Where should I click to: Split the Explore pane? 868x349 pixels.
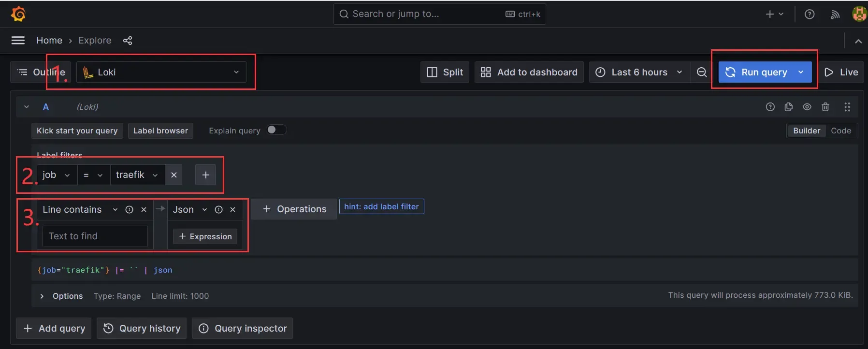(x=445, y=72)
